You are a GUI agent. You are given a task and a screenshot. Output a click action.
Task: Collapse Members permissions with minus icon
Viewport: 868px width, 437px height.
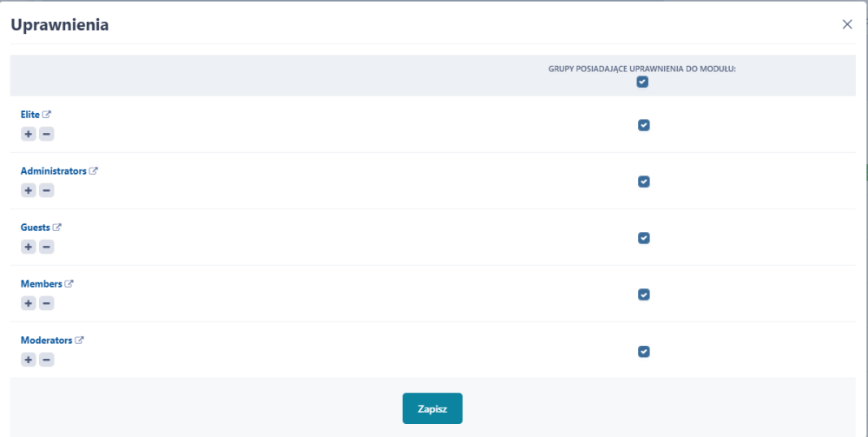point(47,303)
